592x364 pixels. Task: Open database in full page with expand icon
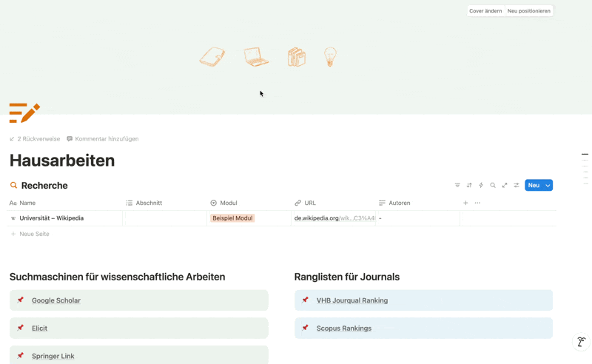click(x=505, y=186)
